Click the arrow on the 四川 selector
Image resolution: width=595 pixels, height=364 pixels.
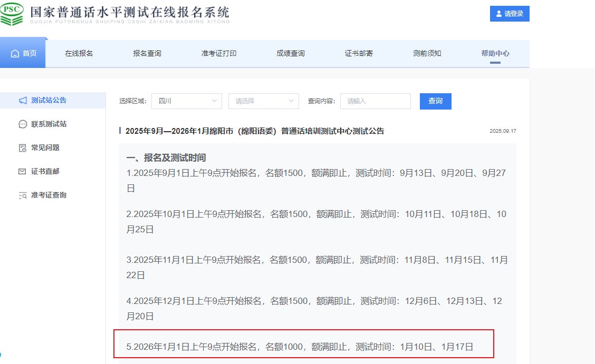(x=214, y=101)
